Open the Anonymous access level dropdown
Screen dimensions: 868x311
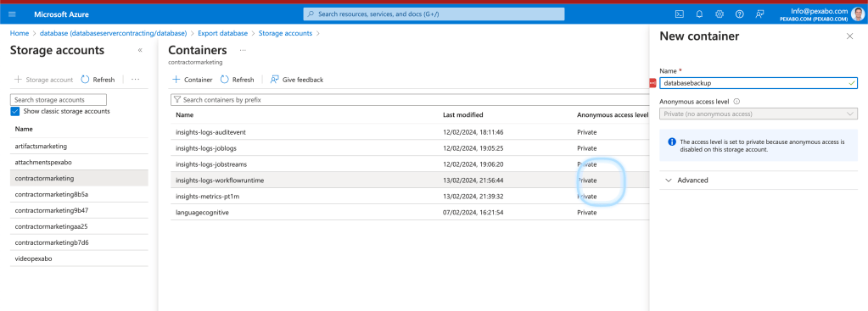tap(759, 114)
